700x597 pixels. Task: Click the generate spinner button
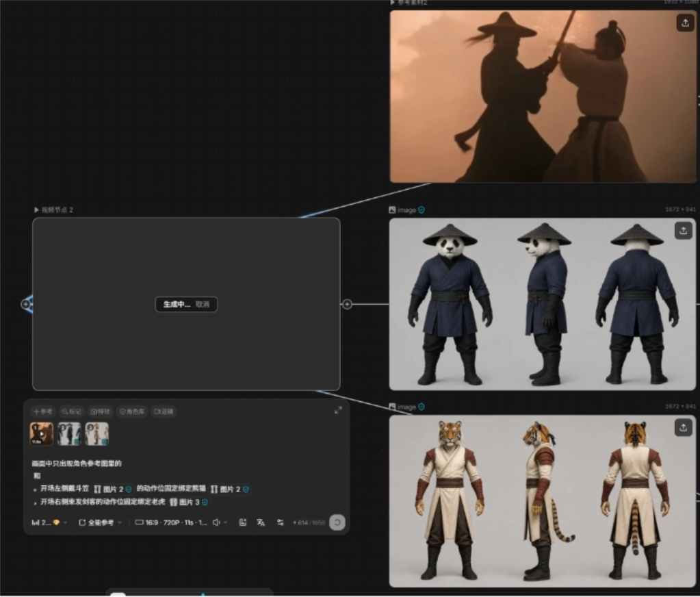click(x=337, y=522)
